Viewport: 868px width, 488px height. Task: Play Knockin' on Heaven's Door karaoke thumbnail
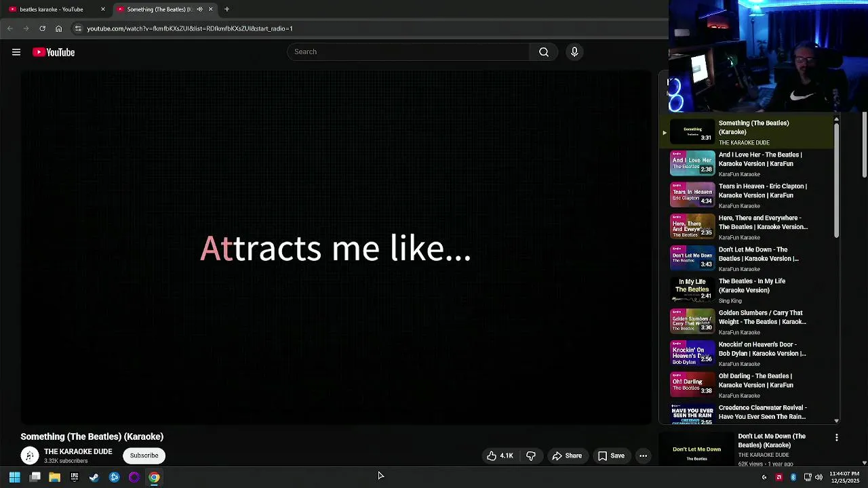(692, 353)
